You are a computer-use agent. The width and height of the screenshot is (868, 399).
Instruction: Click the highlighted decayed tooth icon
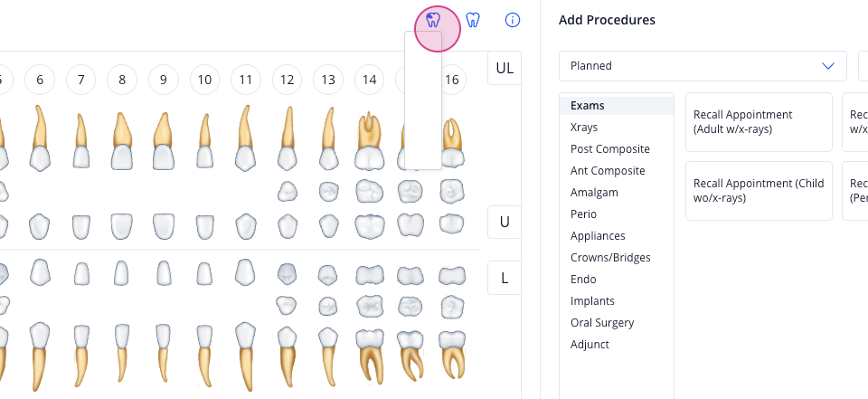point(433,21)
